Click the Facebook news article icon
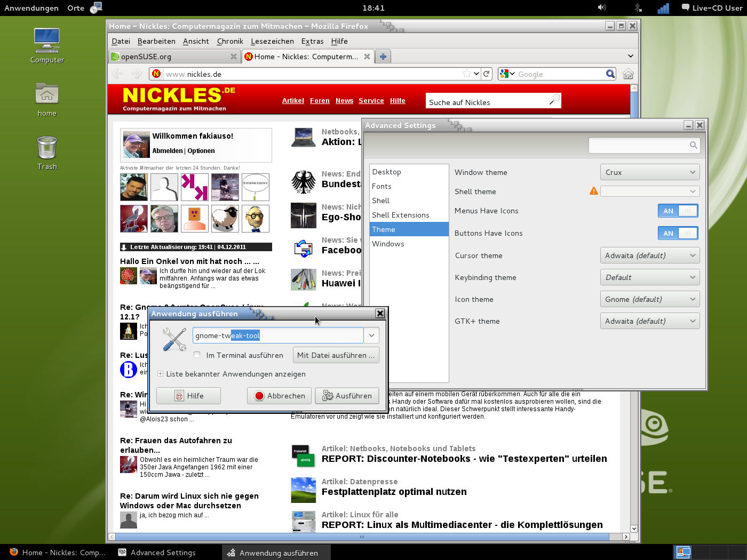747x560 pixels. point(304,248)
